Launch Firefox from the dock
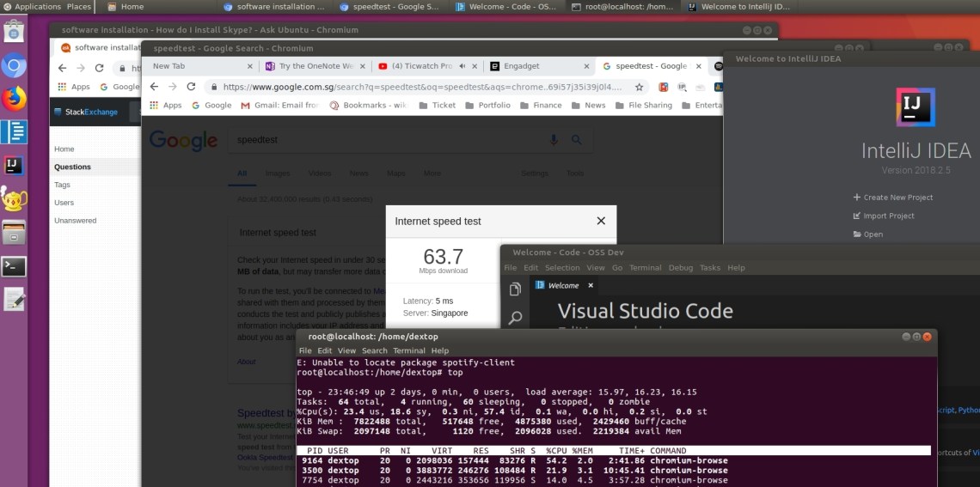This screenshot has width=980, height=487. pyautogui.click(x=14, y=99)
